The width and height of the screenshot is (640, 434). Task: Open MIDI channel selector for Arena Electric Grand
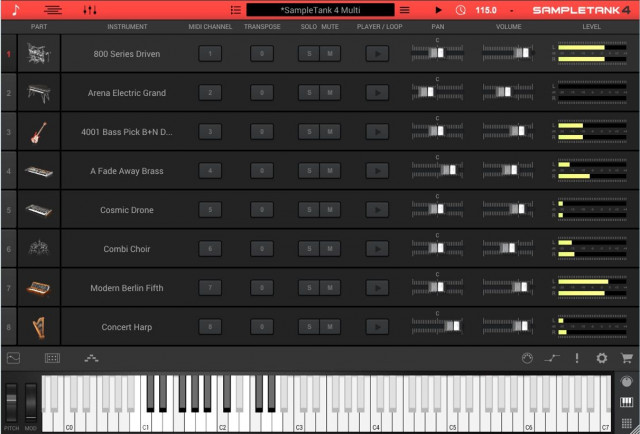[210, 93]
